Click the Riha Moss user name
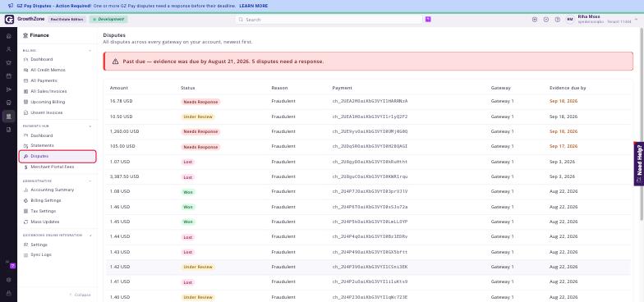 click(x=588, y=16)
